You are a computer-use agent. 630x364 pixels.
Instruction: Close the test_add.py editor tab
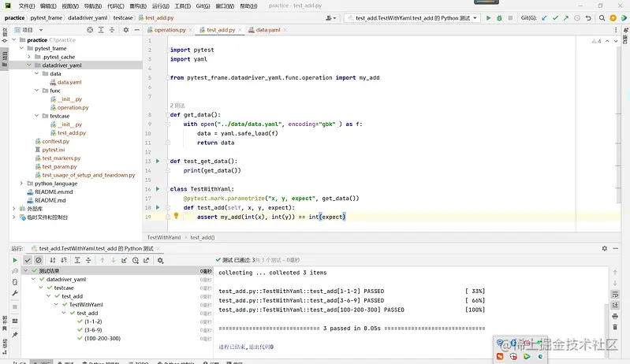240,30
